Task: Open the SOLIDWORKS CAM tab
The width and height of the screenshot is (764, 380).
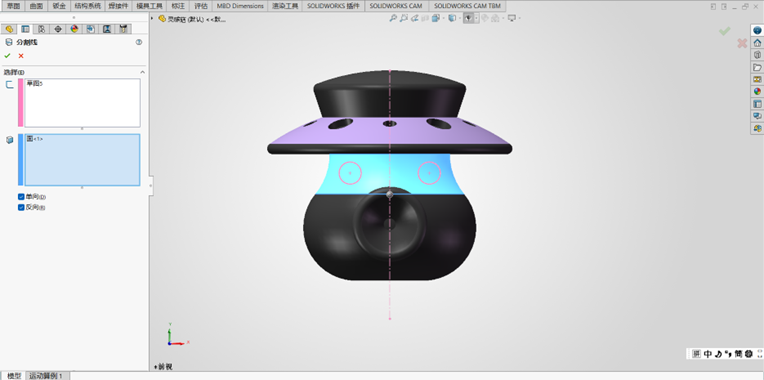Action: pos(396,6)
